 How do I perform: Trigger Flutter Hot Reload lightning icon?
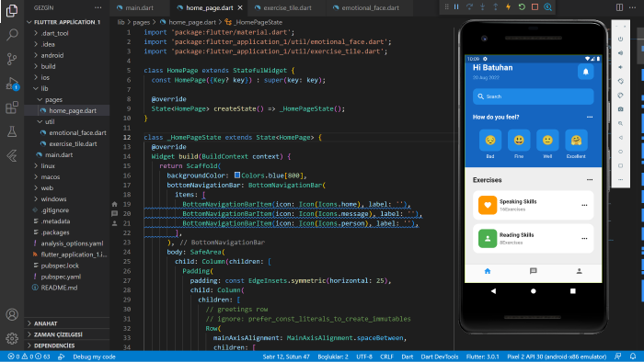coord(509,7)
